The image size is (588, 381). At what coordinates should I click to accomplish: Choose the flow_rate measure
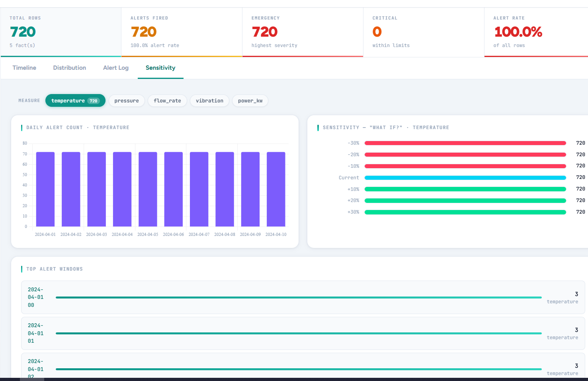pyautogui.click(x=167, y=100)
